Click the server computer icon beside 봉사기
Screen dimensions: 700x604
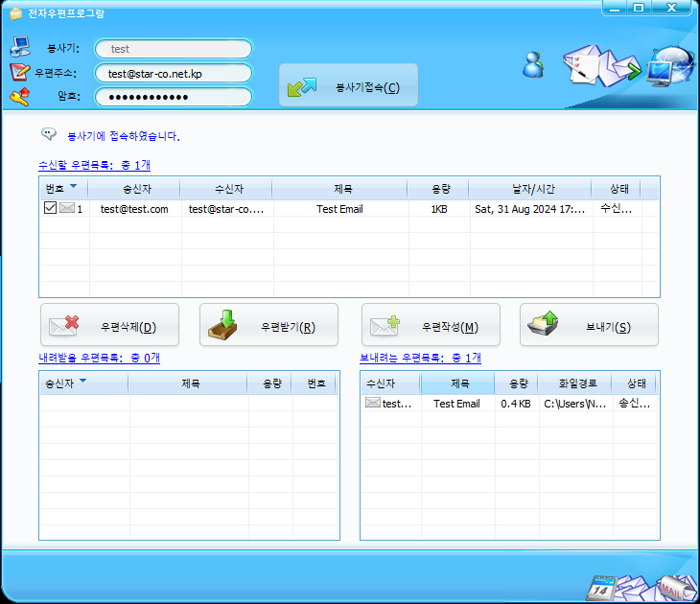click(20, 47)
